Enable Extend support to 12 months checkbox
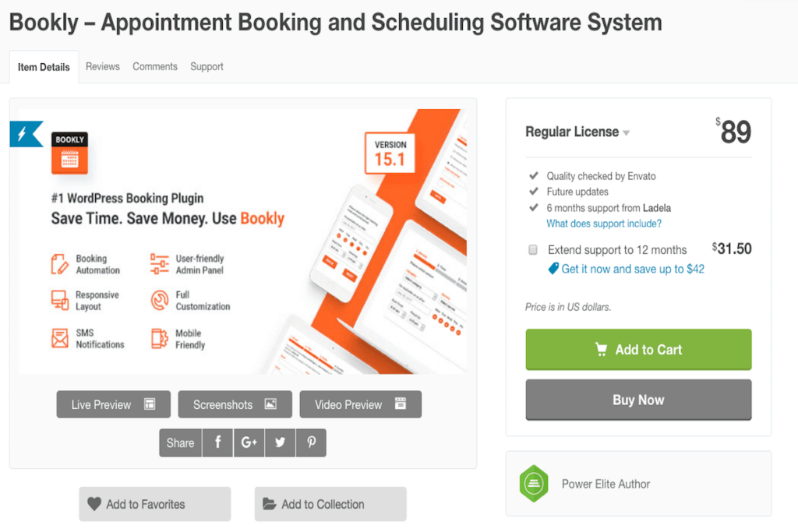The image size is (798, 532). 533,250
